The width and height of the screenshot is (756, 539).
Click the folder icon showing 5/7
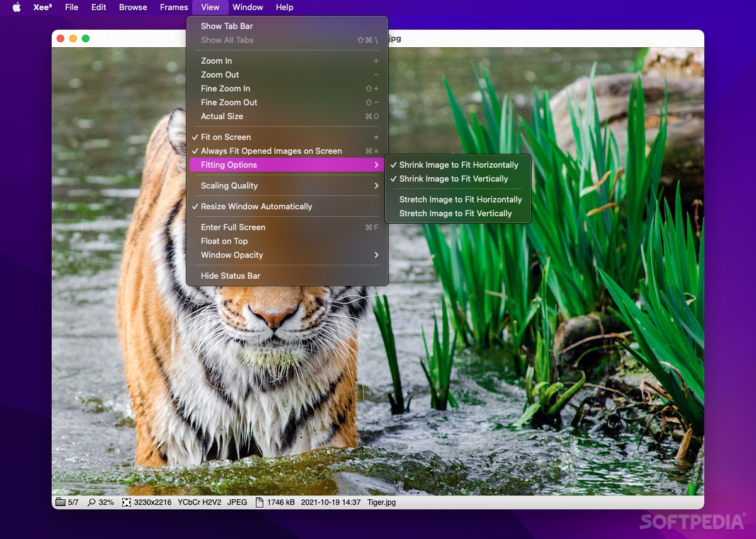click(x=60, y=502)
